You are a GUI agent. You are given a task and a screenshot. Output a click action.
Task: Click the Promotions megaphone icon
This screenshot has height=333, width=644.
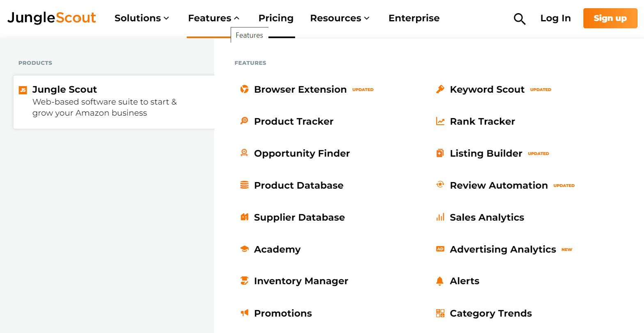[244, 313]
